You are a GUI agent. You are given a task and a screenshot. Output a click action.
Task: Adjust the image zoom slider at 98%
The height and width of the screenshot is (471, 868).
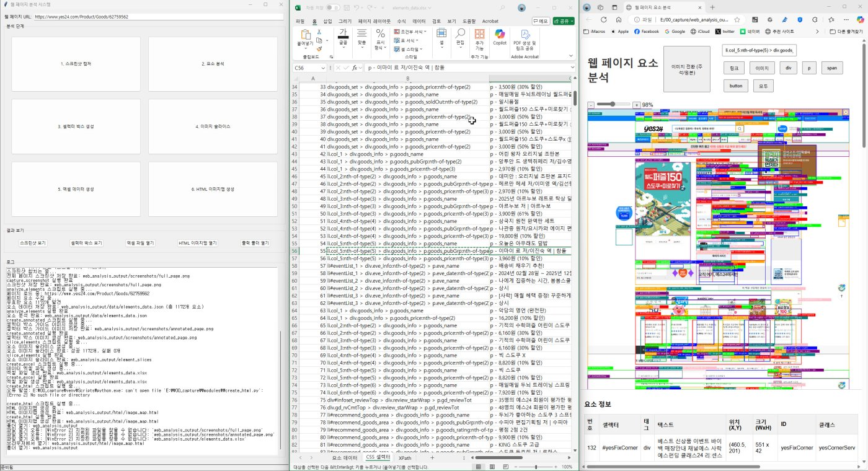(614, 105)
